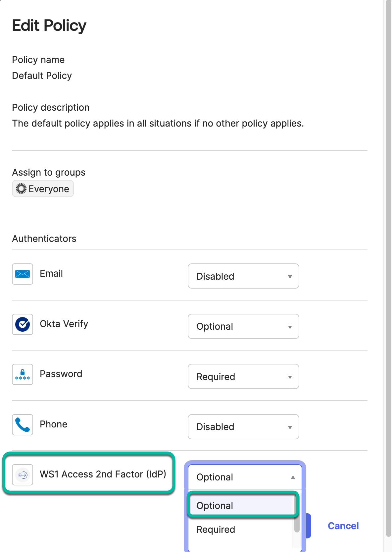Click the 'Phone' authenticator label

[x=54, y=424]
